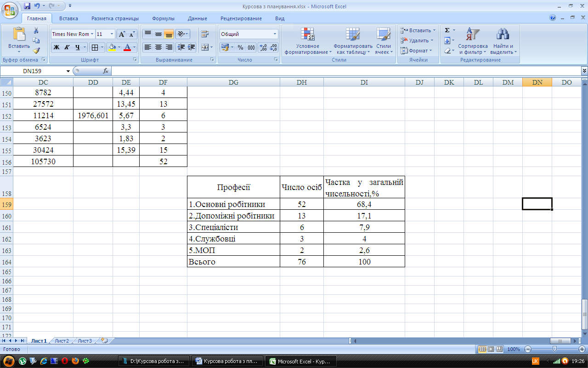Open the Name Box dropdown arrow
The image size is (588, 368).
pyautogui.click(x=68, y=71)
